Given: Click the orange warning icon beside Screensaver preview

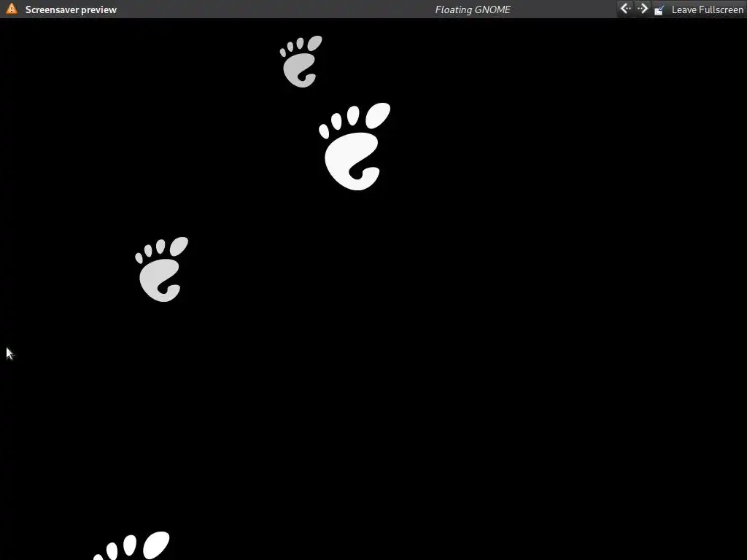Looking at the screenshot, I should [12, 9].
